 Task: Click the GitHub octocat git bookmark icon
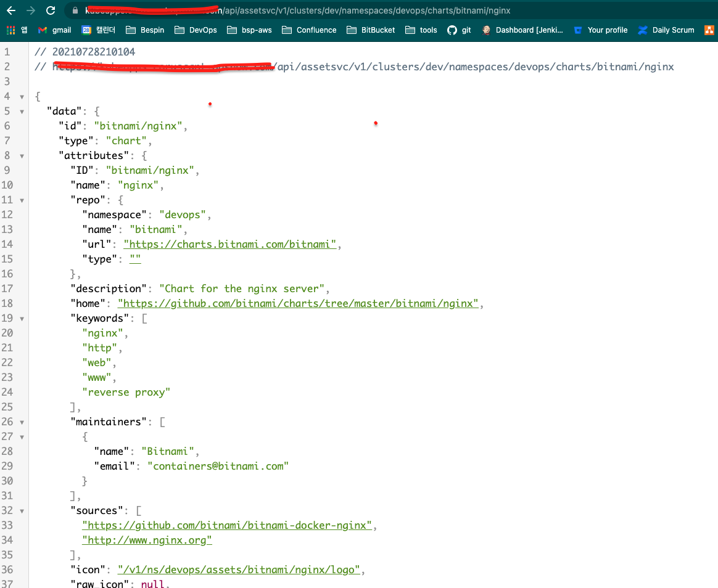tap(453, 30)
